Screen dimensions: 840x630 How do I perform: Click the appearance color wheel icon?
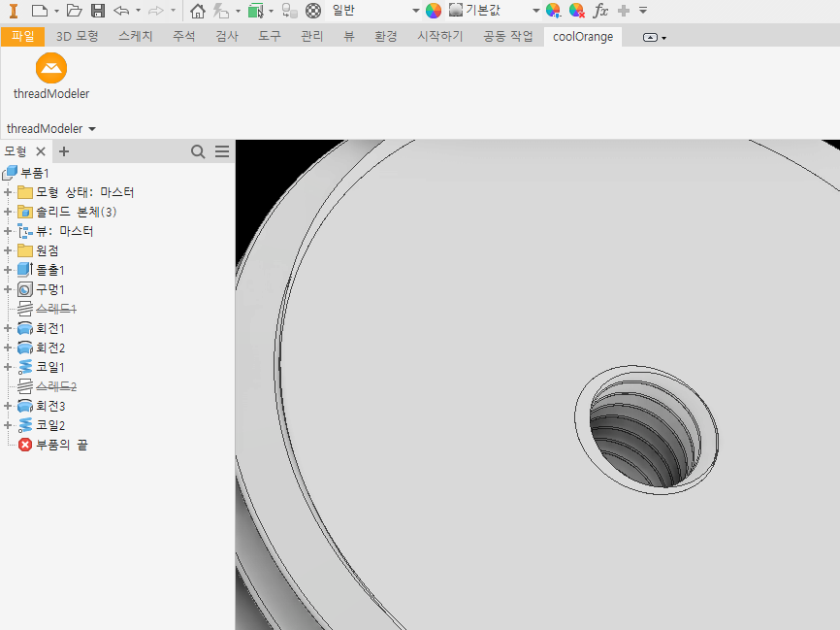[434, 10]
